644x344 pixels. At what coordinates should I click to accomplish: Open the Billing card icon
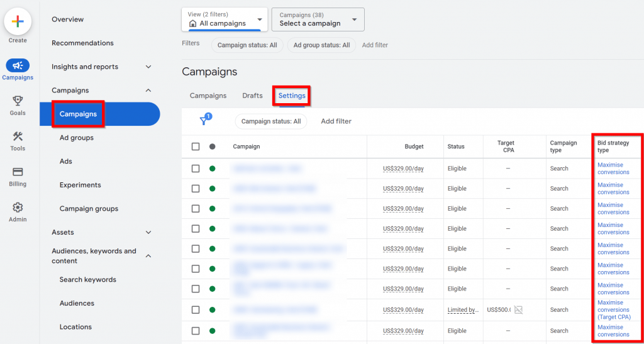18,172
